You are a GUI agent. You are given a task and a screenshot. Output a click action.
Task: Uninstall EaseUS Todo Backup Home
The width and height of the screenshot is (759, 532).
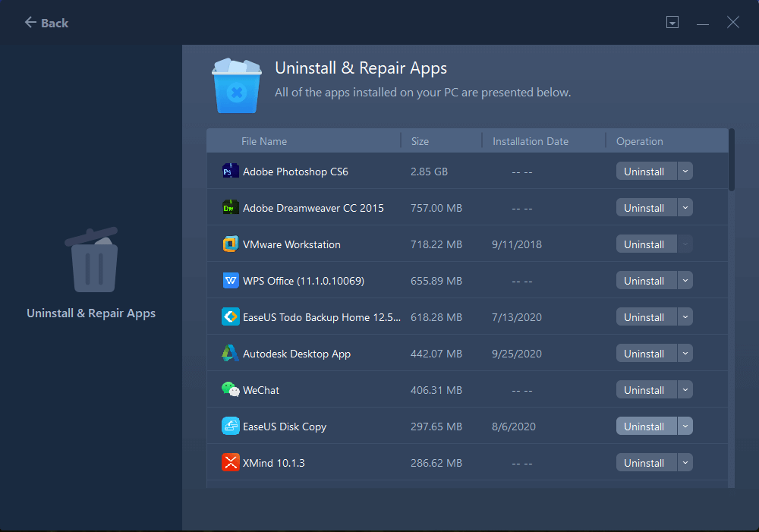[x=644, y=317]
